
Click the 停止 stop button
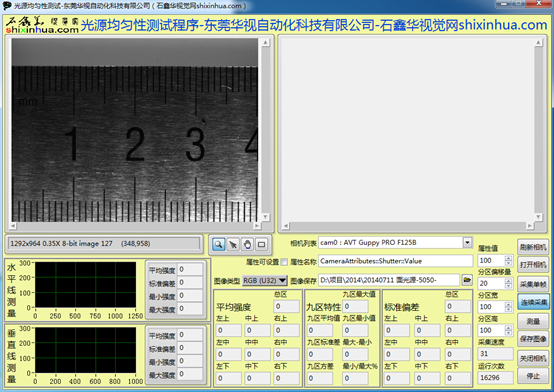(x=533, y=376)
